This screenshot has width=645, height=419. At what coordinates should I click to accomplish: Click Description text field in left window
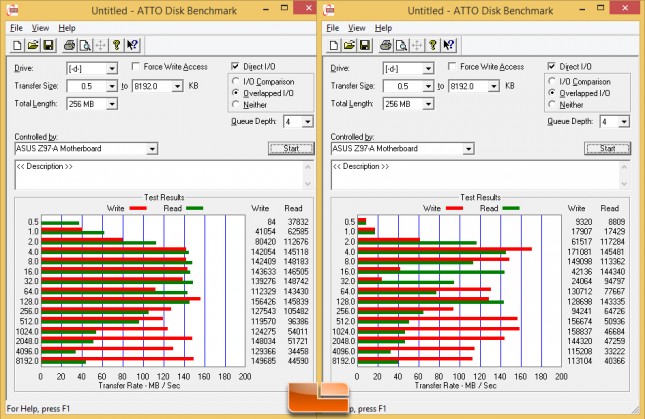pyautogui.click(x=159, y=175)
